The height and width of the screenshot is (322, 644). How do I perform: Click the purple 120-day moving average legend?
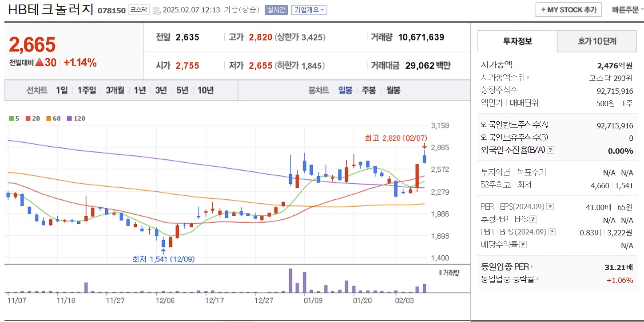76,119
